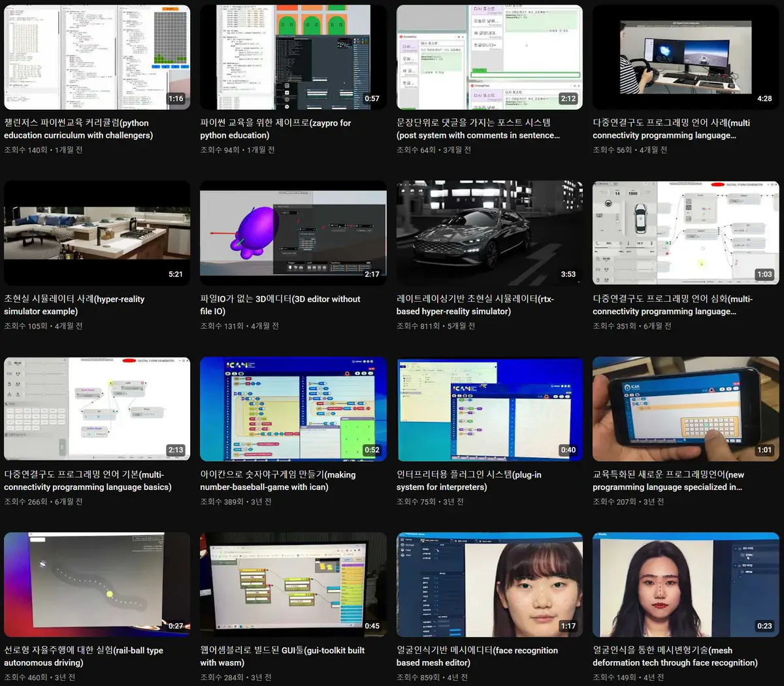
Task: Open the rail-ball type autonomous driving title
Action: pos(83,657)
